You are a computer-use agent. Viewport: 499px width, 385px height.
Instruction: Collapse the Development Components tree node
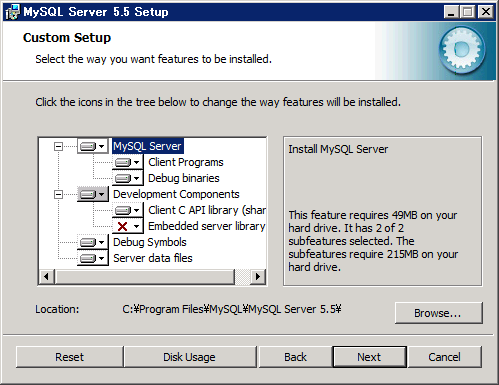[58, 194]
